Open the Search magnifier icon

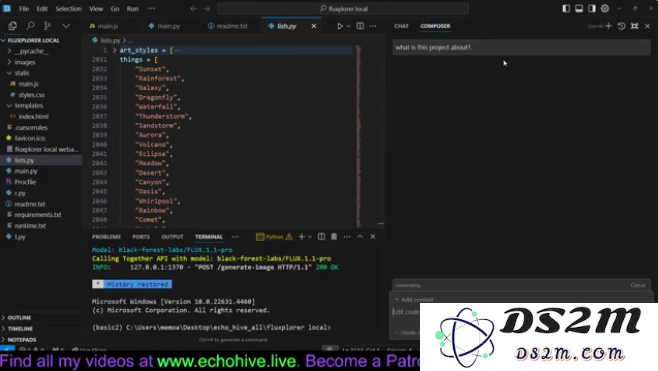click(x=30, y=26)
